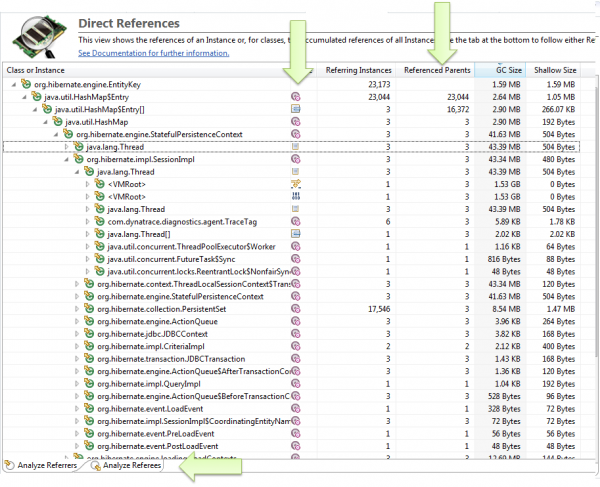Click the array reference icon in the HashMap$Entry[] row
This screenshot has width=600, height=487.
(295, 109)
